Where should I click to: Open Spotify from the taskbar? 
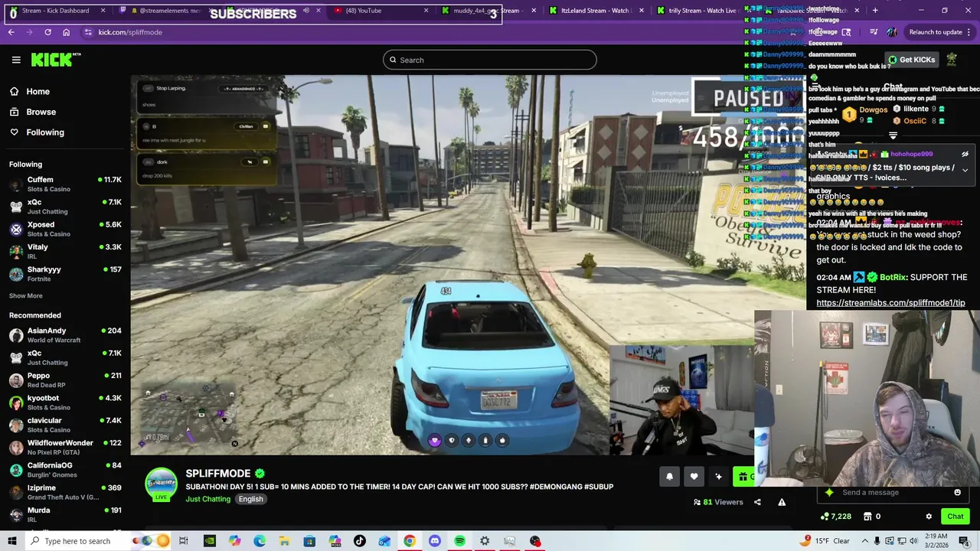459,541
